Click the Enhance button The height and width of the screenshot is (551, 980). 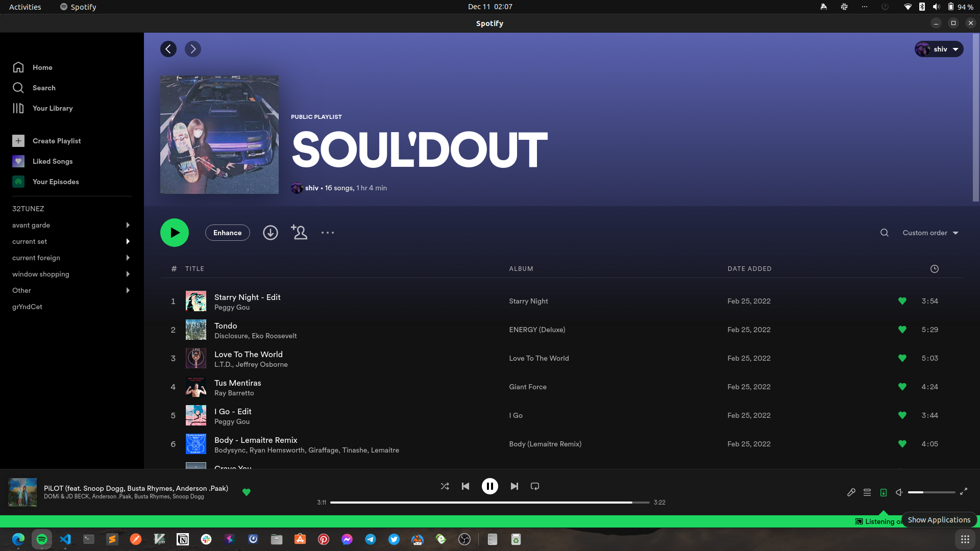[228, 233]
